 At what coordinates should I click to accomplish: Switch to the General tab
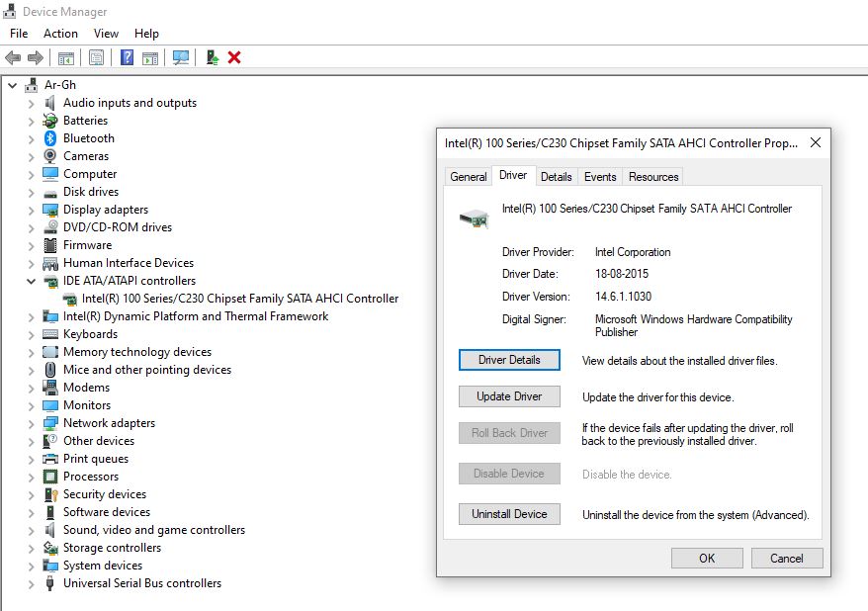coord(469,177)
